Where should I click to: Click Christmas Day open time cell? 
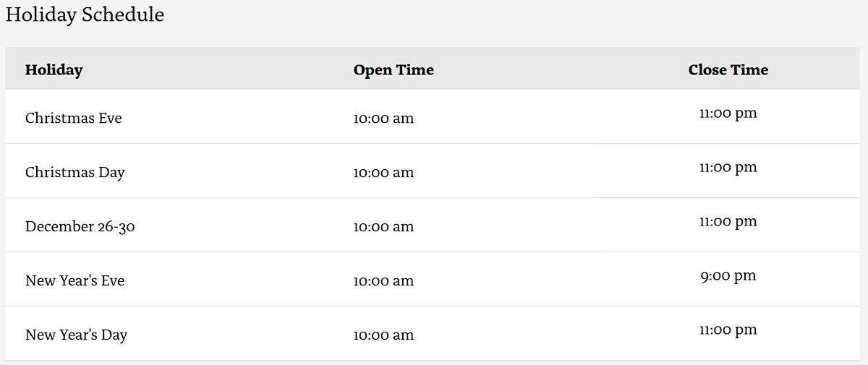click(383, 172)
